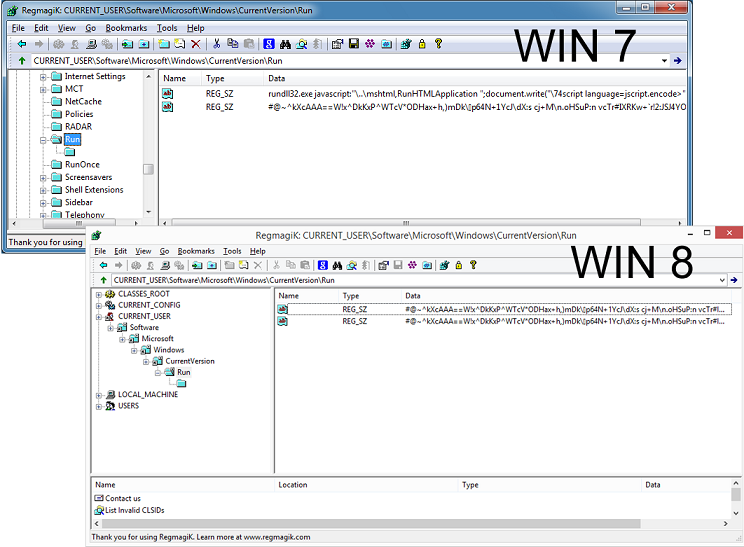Select rundll32.exe javascript value row in Win 7
Screen dimensions: 744x547
click(x=423, y=94)
